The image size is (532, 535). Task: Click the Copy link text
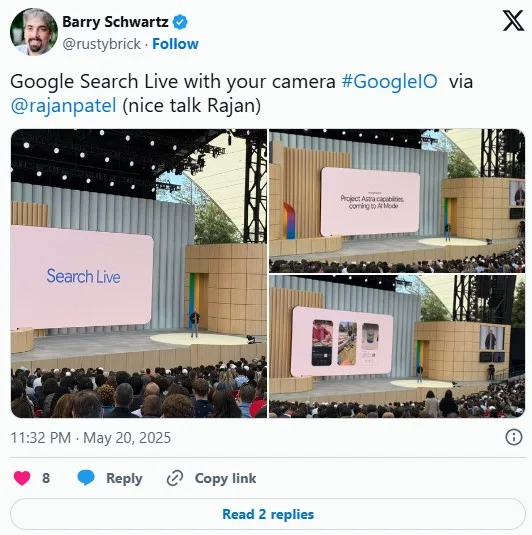pyautogui.click(x=225, y=478)
